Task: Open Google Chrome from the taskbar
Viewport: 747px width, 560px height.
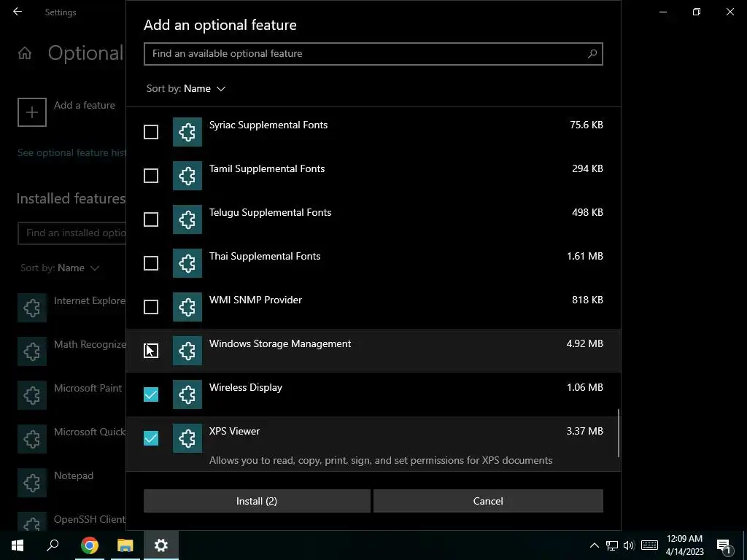Action: [x=90, y=545]
